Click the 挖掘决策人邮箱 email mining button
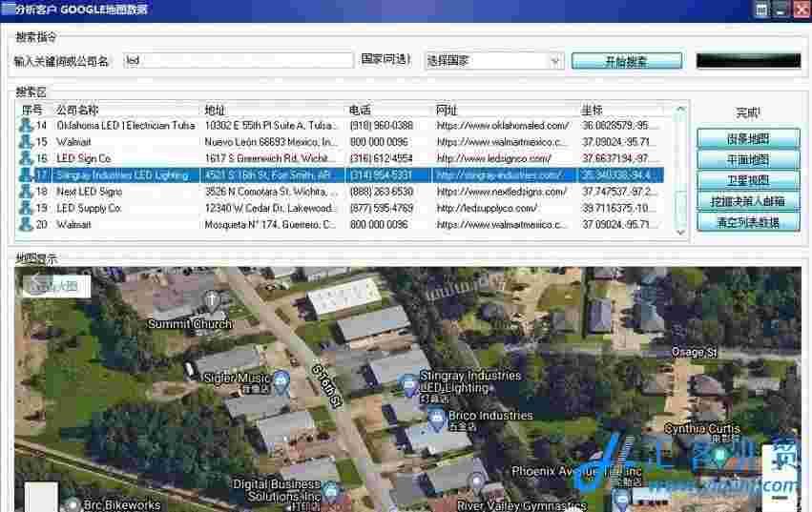Image resolution: width=812 pixels, height=512 pixels. (748, 201)
